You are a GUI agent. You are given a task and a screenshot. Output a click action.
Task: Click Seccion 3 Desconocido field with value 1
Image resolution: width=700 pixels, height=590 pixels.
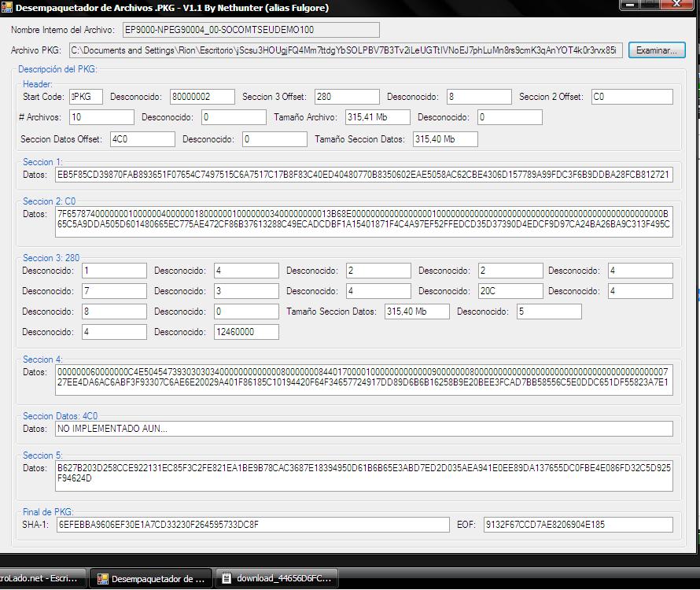pyautogui.click(x=114, y=270)
